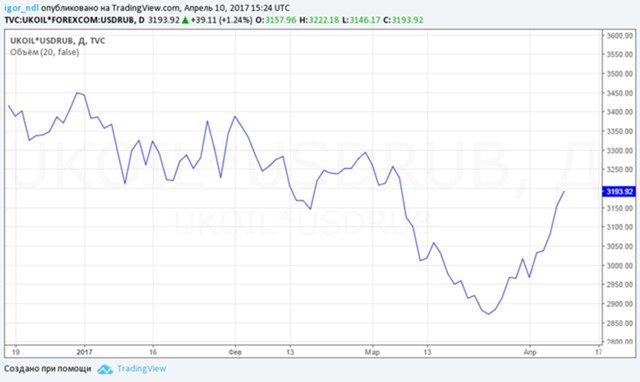This screenshot has width=640, height=382.
Task: Click the 3050.00 price axis label
Action: click(x=620, y=246)
